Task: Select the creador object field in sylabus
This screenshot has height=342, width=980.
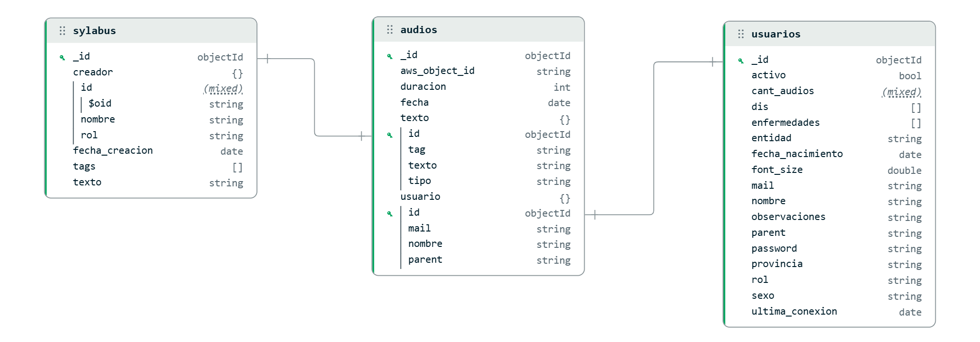Action: coord(93,72)
